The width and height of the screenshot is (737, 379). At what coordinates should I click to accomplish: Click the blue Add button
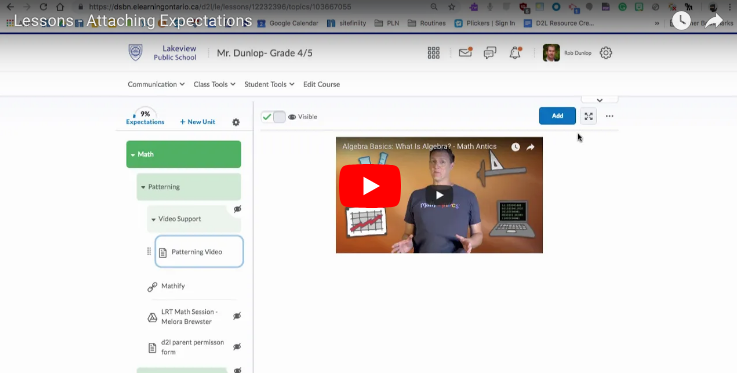[x=557, y=116]
